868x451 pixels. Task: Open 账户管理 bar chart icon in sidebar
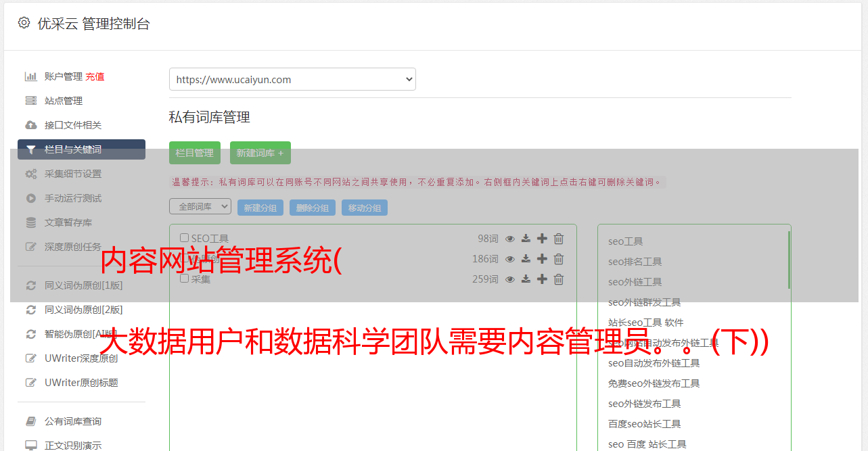pyautogui.click(x=30, y=76)
